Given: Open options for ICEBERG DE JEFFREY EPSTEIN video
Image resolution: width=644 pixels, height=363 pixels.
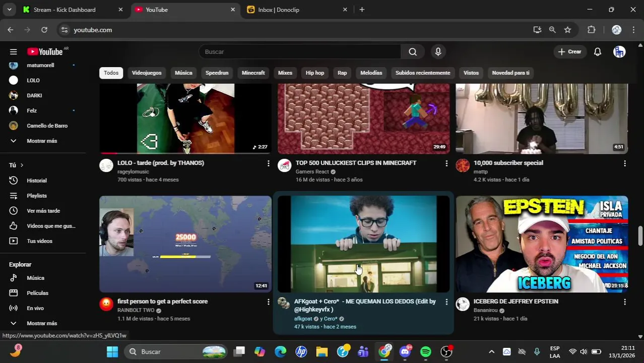Looking at the screenshot, I should (x=625, y=301).
